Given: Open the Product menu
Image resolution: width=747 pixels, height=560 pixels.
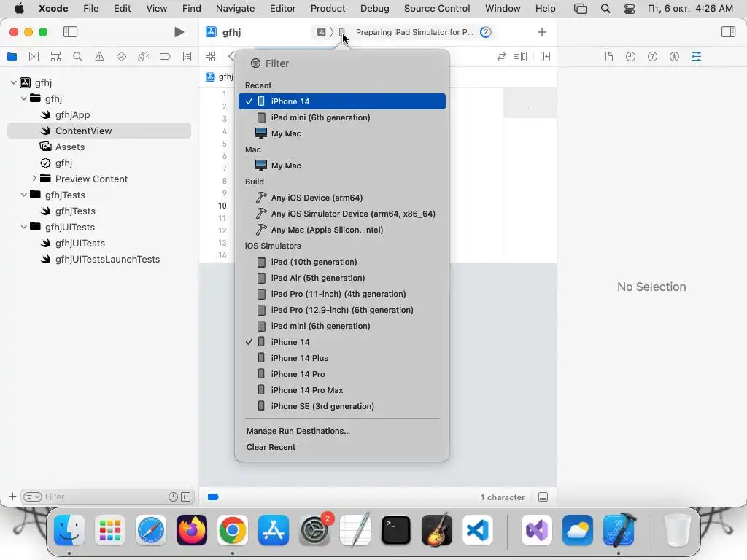Looking at the screenshot, I should point(328,8).
